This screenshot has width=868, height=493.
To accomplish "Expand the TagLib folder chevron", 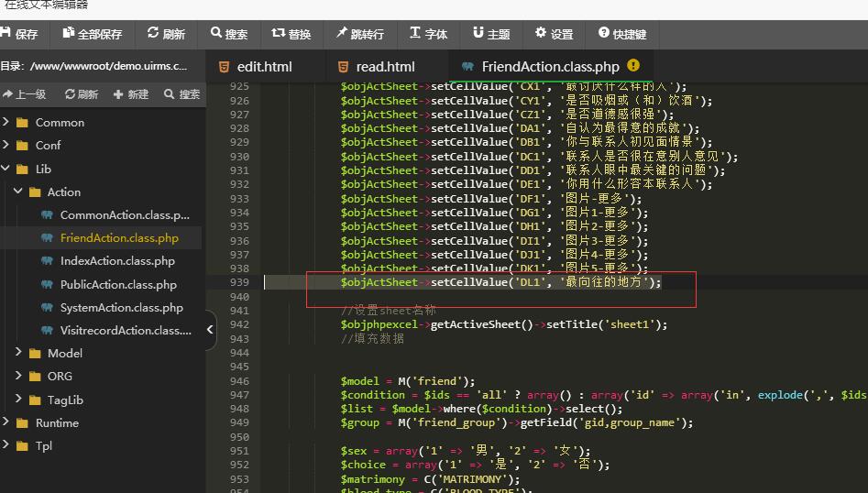I will click(x=17, y=399).
